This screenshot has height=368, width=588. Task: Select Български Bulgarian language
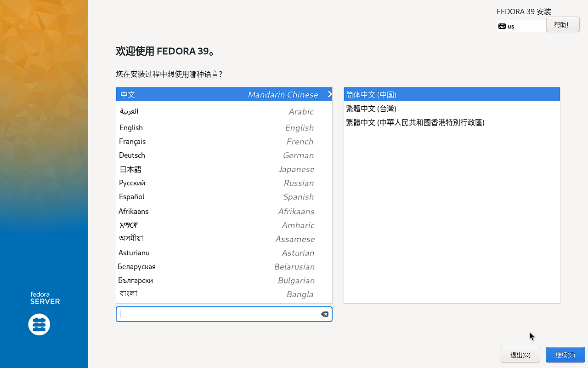224,280
